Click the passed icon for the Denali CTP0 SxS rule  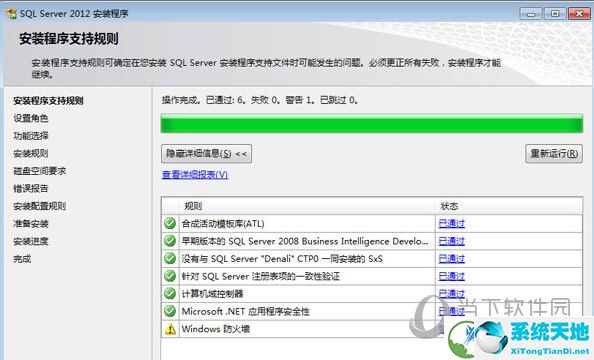(x=170, y=258)
